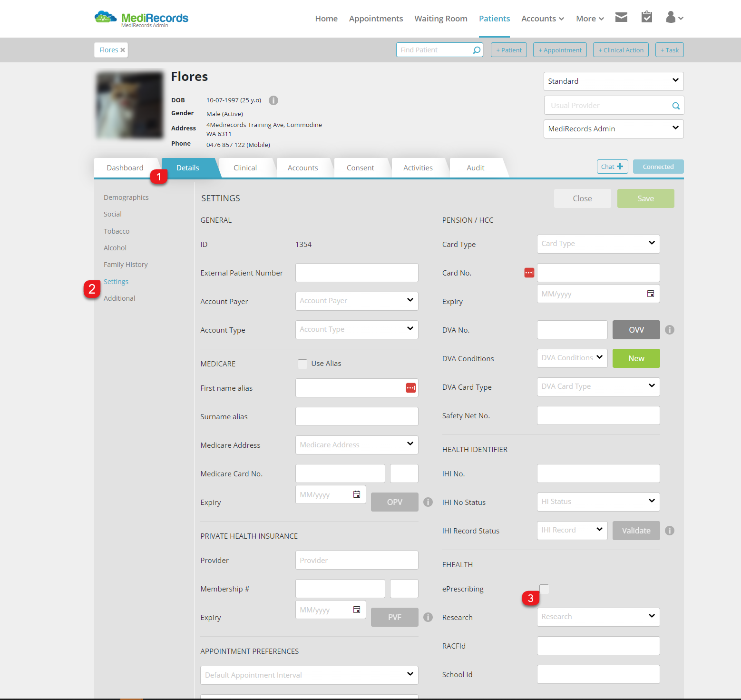Open the DVA Card Type dropdown

pos(598,387)
